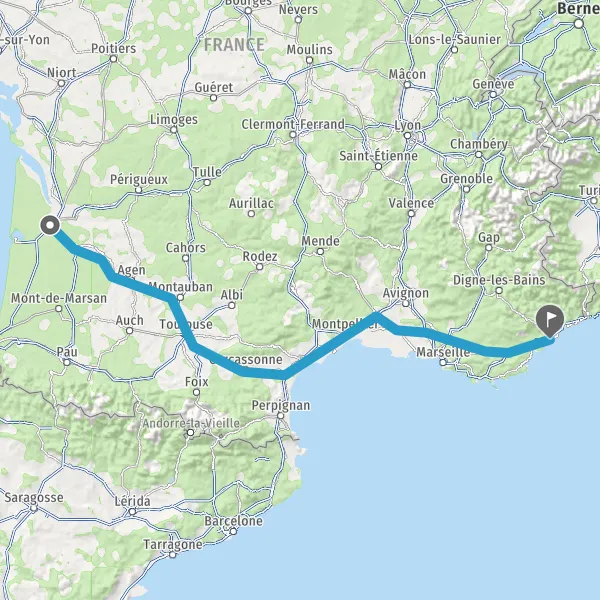This screenshot has height=600, width=600.
Task: Click the Barcelone city marker
Action: [233, 531]
